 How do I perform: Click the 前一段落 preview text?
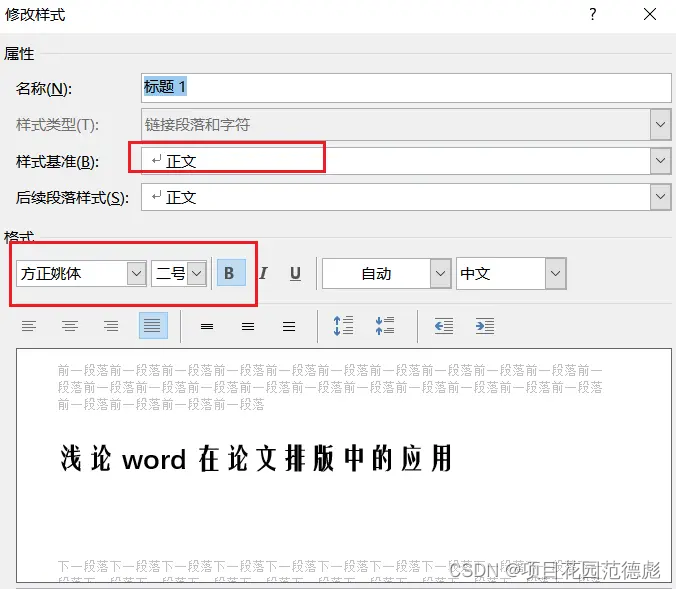330,387
